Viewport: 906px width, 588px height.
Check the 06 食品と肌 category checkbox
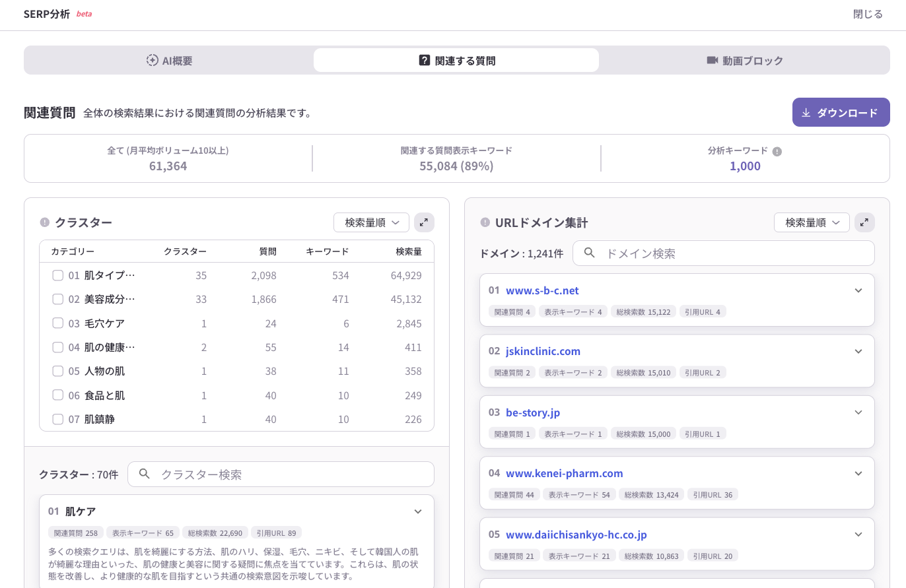pyautogui.click(x=57, y=395)
